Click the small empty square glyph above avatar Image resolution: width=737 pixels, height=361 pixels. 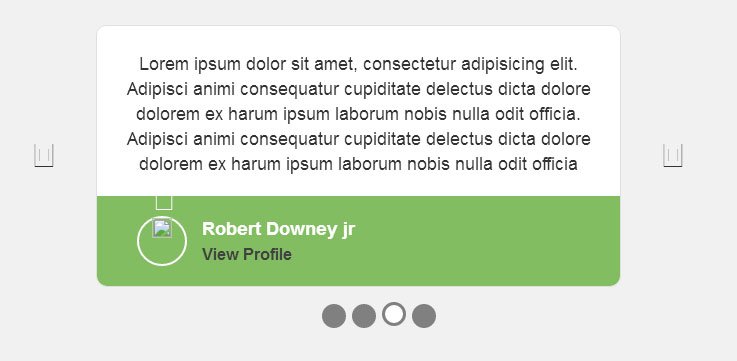[x=164, y=203]
